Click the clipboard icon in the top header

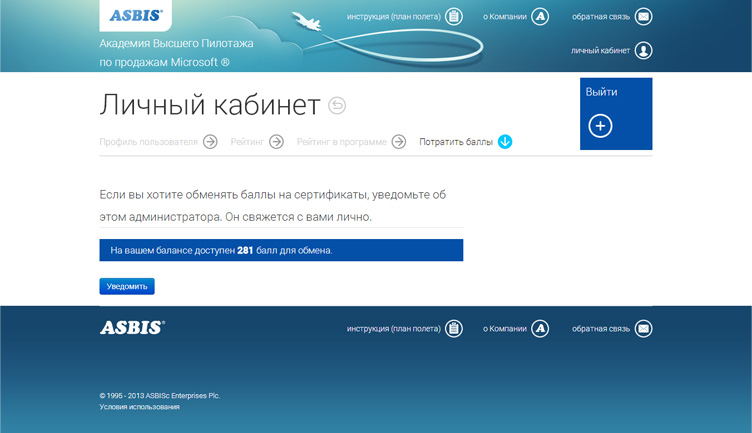[454, 17]
